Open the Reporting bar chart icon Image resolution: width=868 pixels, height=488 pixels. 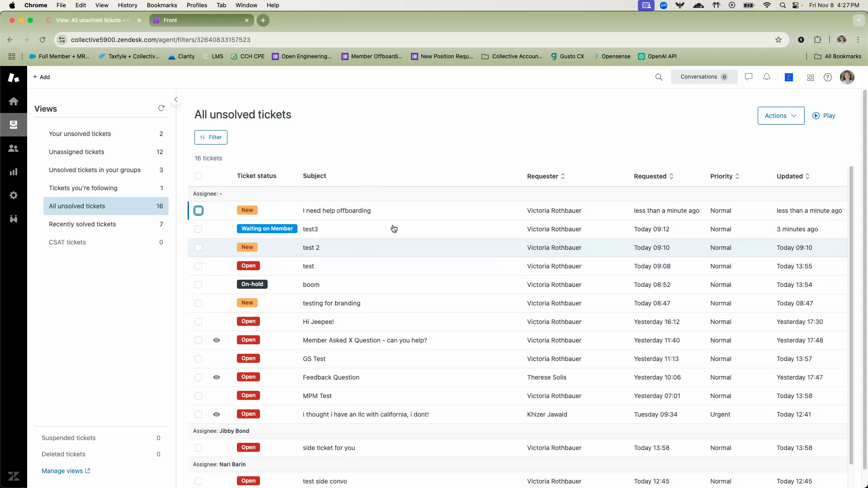coord(14,172)
